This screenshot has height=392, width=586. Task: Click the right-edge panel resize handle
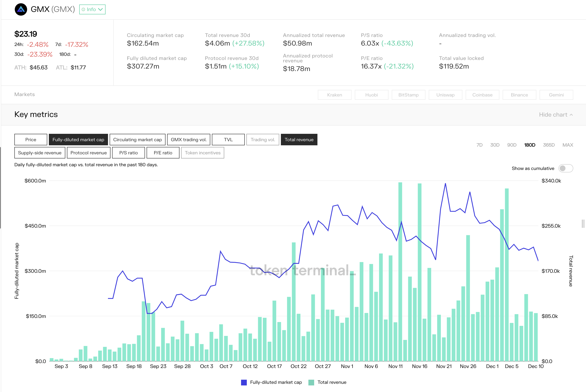[x=583, y=224]
